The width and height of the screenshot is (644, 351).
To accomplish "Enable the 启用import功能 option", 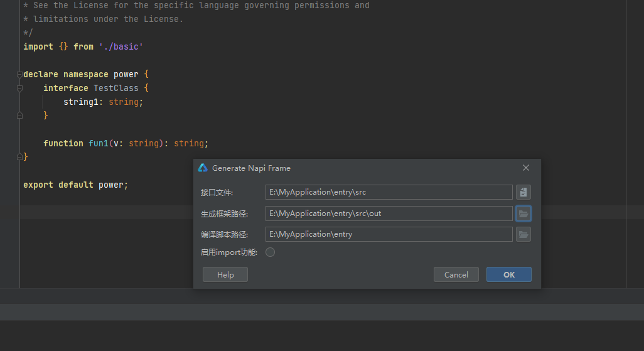I will pos(271,252).
